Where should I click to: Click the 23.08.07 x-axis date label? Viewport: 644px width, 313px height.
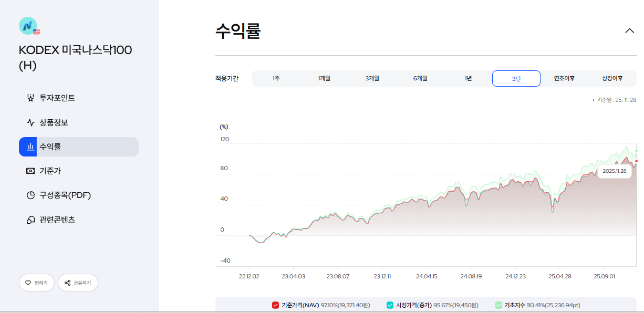(x=338, y=275)
